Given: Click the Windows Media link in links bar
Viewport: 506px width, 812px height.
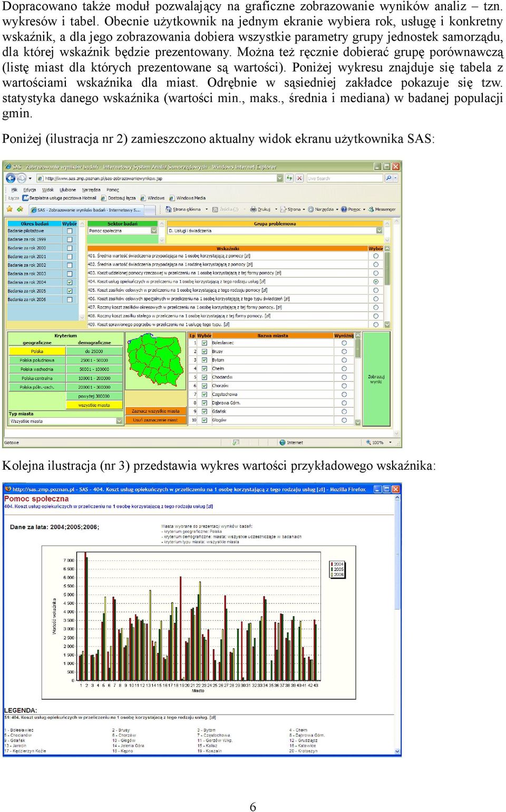Looking at the screenshot, I should [x=187, y=198].
